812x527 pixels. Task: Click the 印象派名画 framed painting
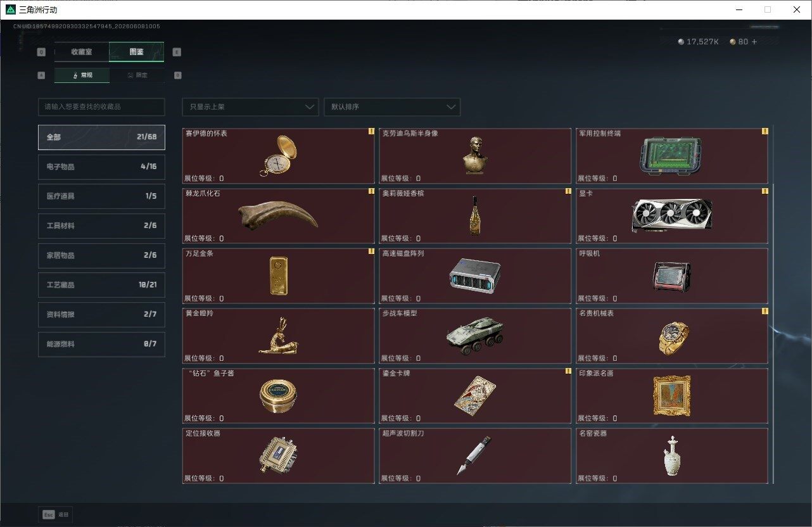[672, 396]
